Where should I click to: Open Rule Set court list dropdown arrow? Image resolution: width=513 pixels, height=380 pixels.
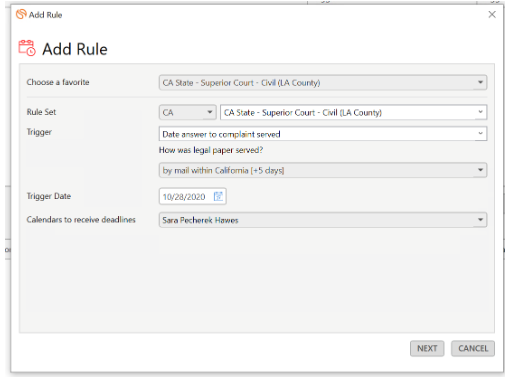tap(480, 112)
